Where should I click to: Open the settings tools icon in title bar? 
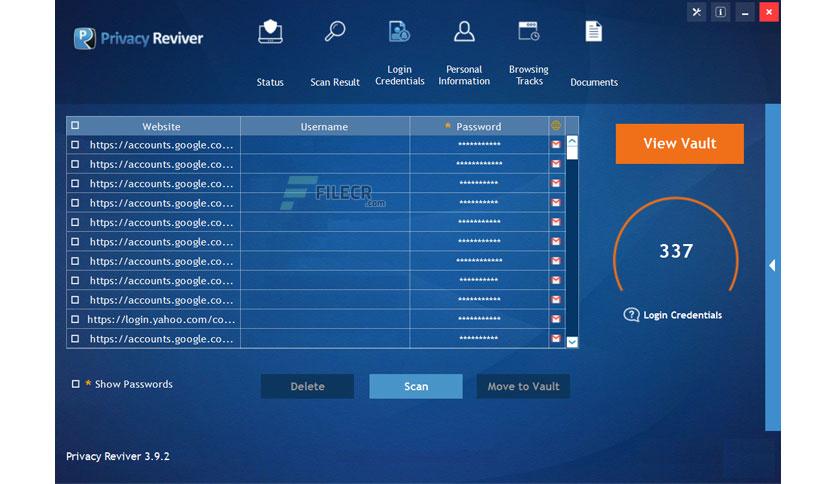[x=696, y=12]
